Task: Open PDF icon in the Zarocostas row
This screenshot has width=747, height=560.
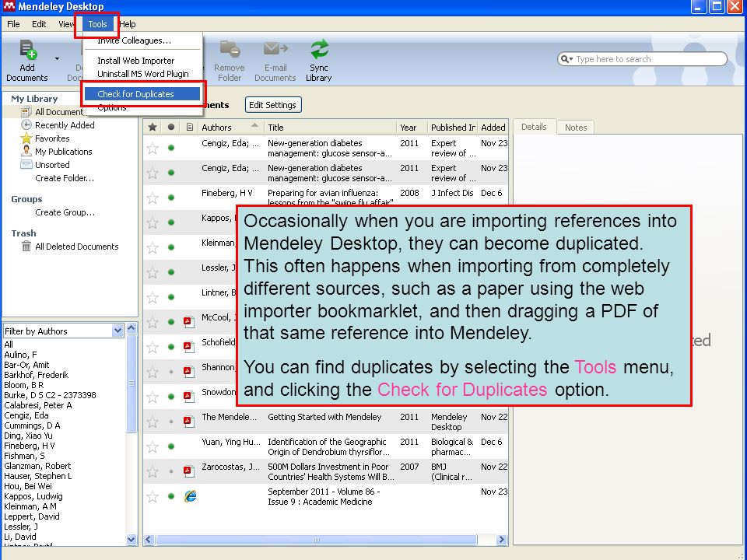Action: pyautogui.click(x=189, y=471)
